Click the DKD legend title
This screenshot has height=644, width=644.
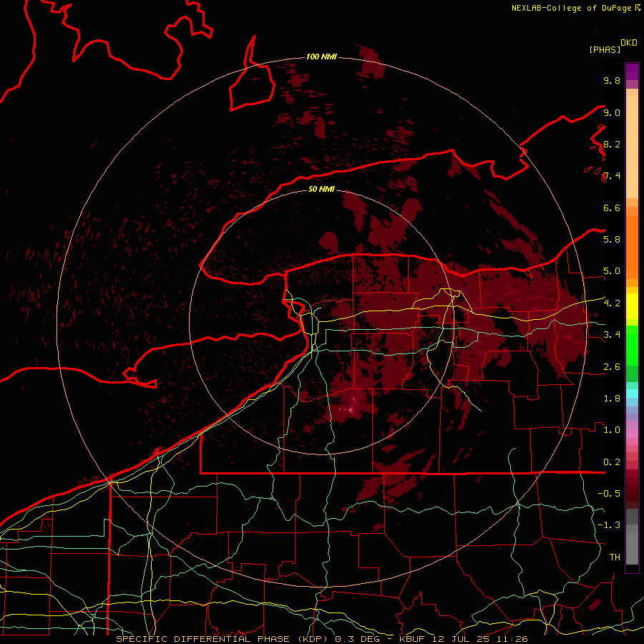click(629, 43)
